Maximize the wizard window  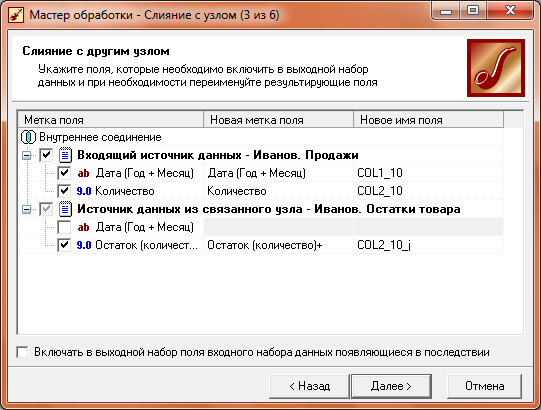pos(472,11)
